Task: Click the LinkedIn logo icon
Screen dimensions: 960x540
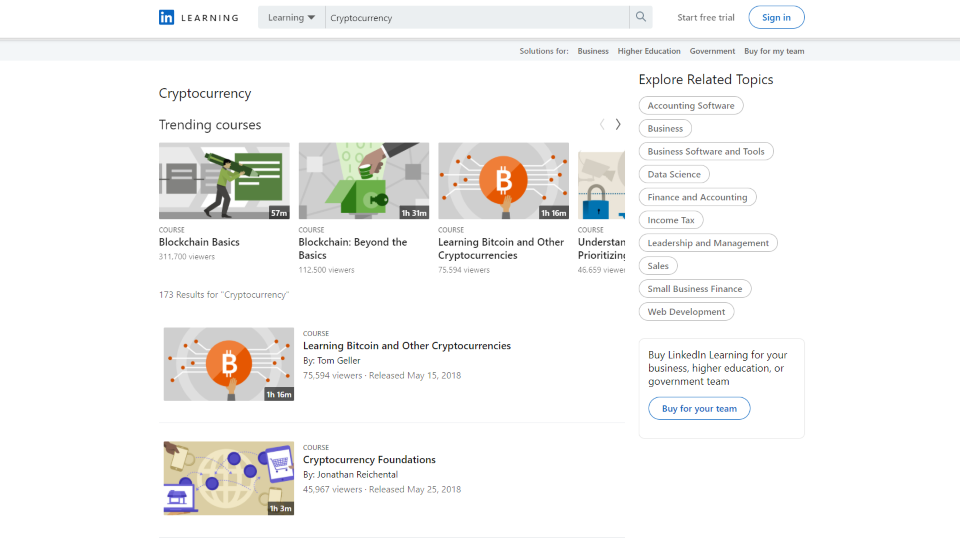Action: (167, 17)
